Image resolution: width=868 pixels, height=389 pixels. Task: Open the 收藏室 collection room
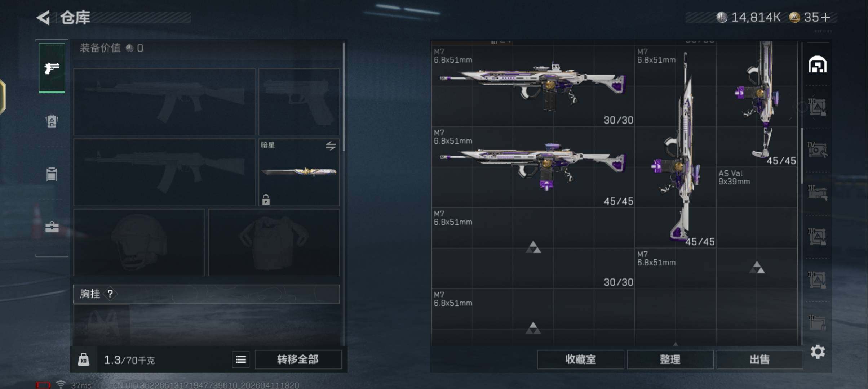[580, 359]
